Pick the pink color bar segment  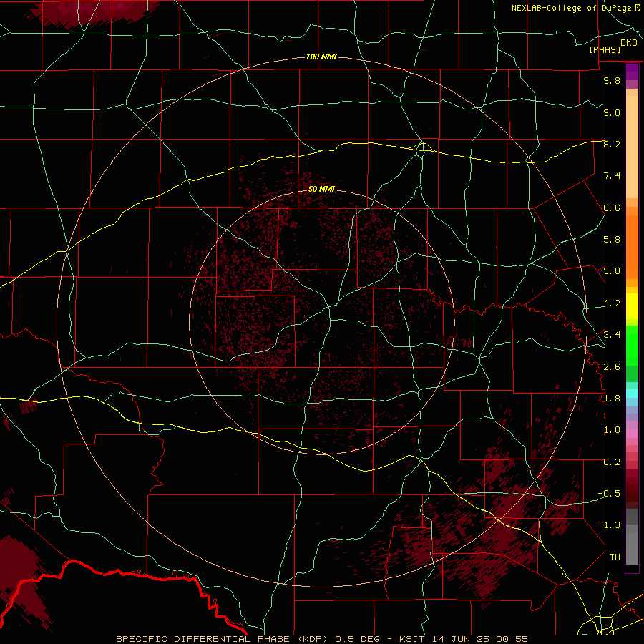coord(632,434)
